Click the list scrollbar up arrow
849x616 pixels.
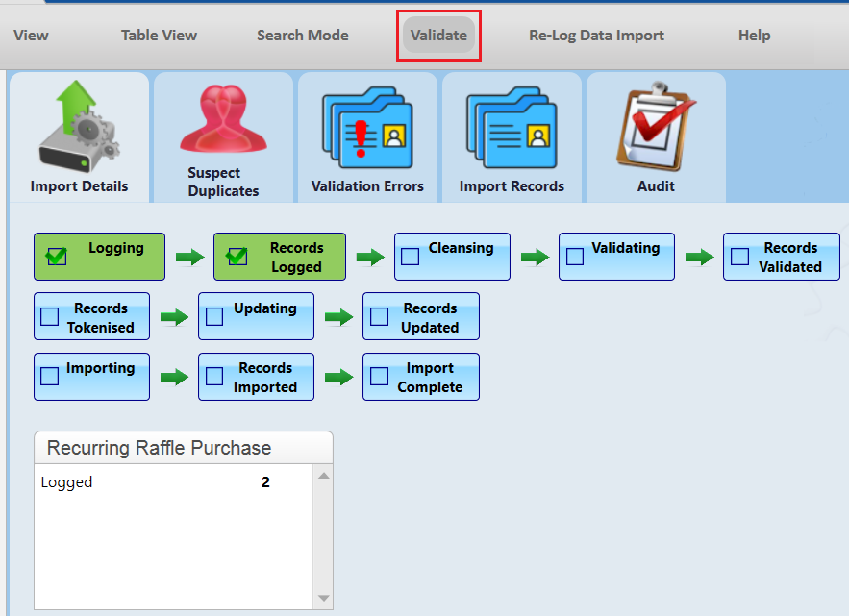(x=324, y=476)
